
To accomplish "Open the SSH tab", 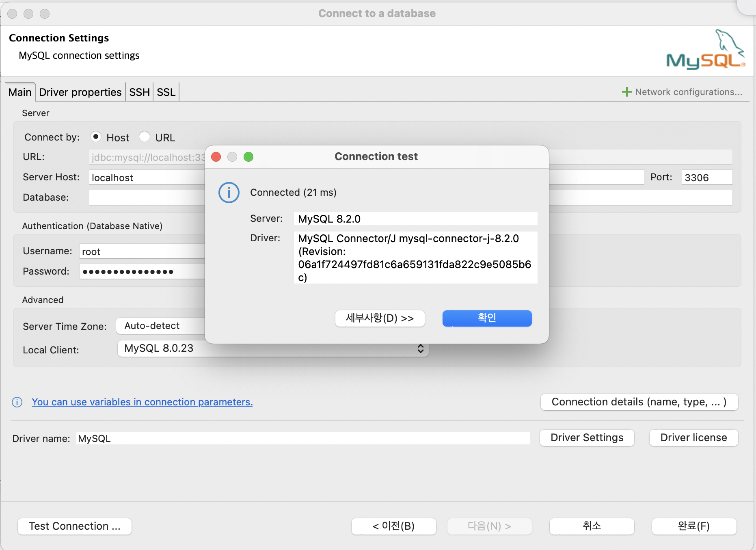I will tap(139, 92).
